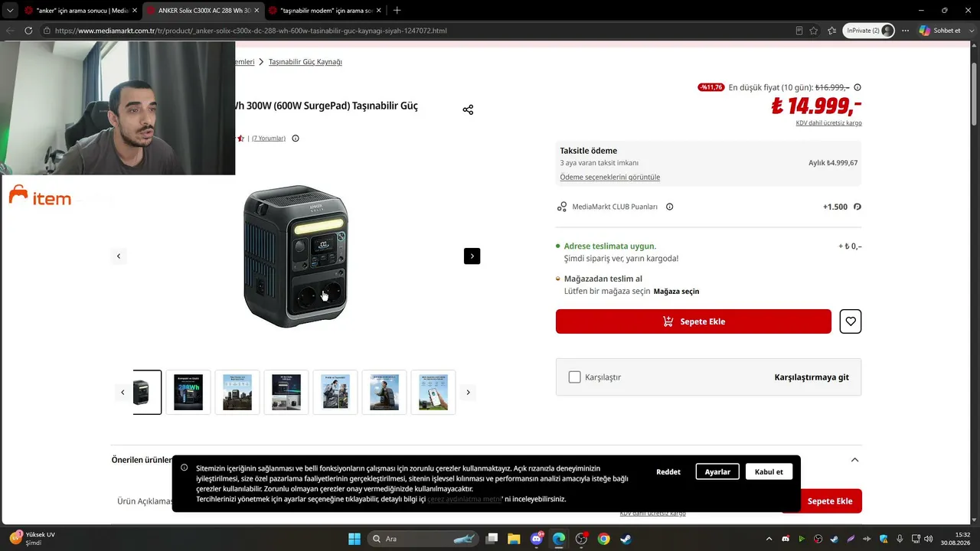Reject cookies with the Reddet button
Screen dimensions: 980x551
point(668,471)
